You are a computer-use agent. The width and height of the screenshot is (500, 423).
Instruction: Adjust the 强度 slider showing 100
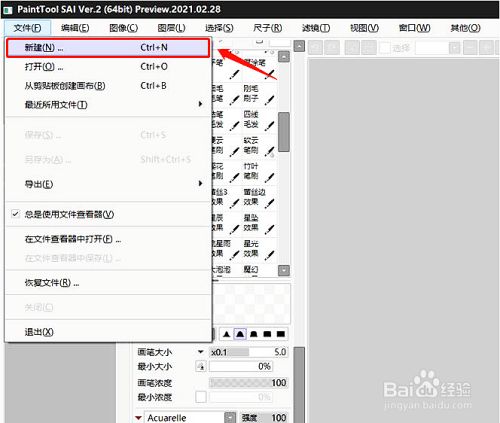pos(263,418)
